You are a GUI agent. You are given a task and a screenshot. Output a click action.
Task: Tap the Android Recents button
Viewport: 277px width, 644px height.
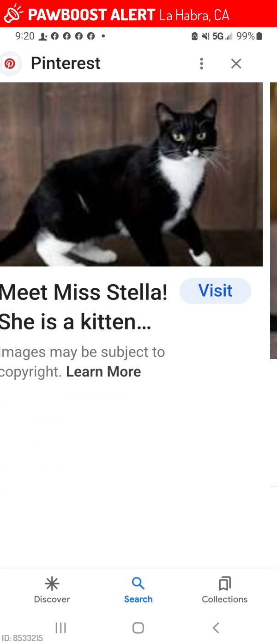tap(60, 627)
